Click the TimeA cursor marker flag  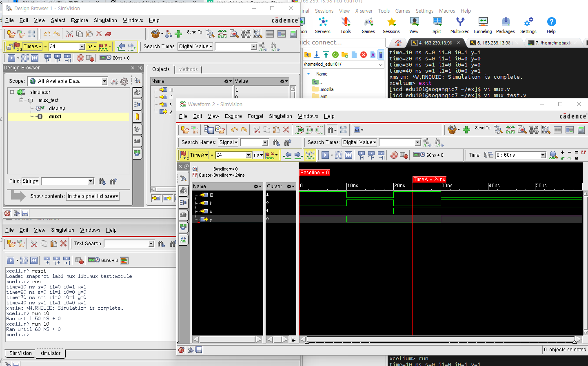pos(429,180)
